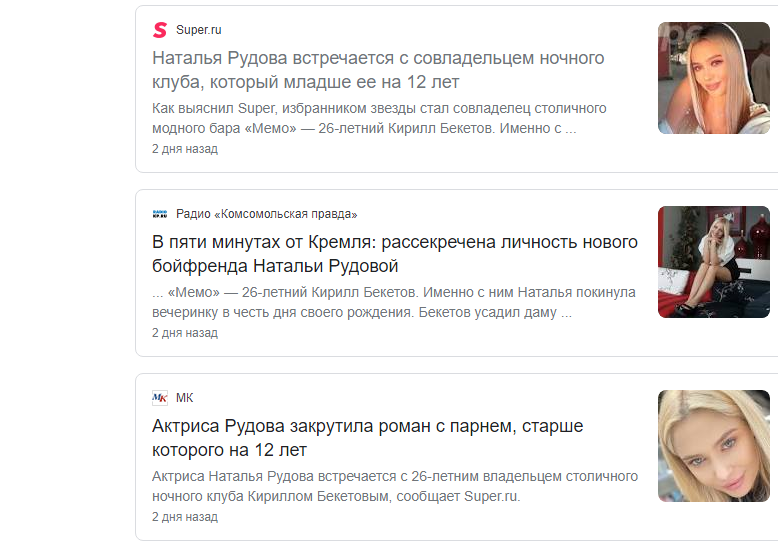The width and height of the screenshot is (778, 543).
Task: Click snippet '«Мемо» — 26-летний Кирилл Бекетов. Именно с ним'
Action: coord(393,302)
